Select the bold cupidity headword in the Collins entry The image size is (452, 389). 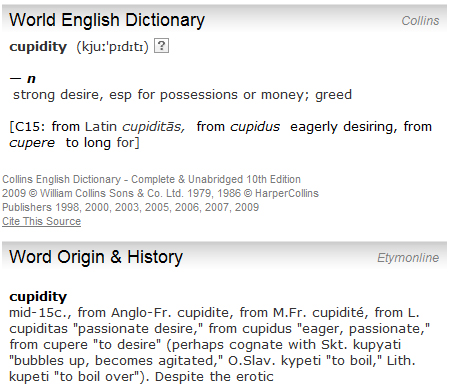coord(38,47)
